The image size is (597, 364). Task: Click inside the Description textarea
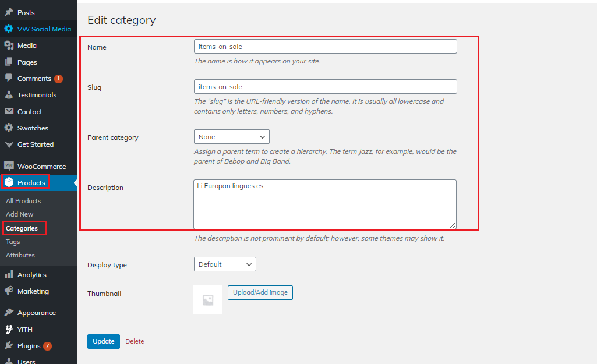pyautogui.click(x=325, y=204)
